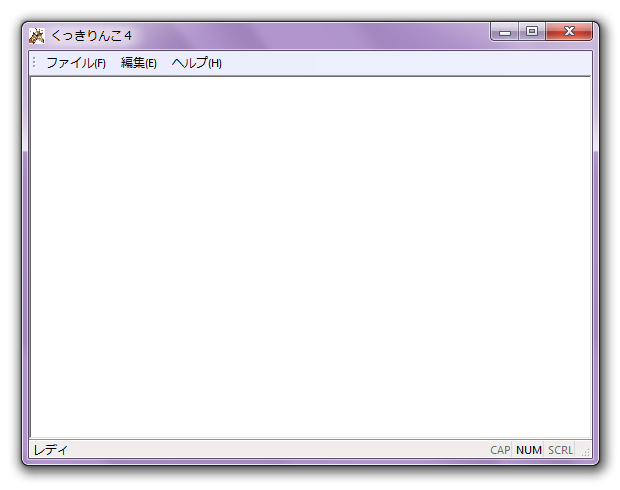Click the resize grip in status bar corner
Image resolution: width=620 pixels, height=490 pixels.
tap(586, 452)
